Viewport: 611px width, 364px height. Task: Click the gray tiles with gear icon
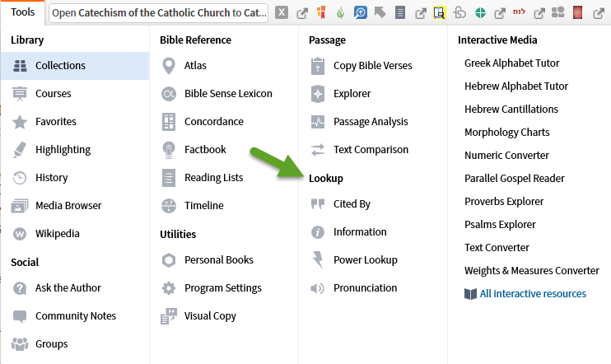click(558, 12)
